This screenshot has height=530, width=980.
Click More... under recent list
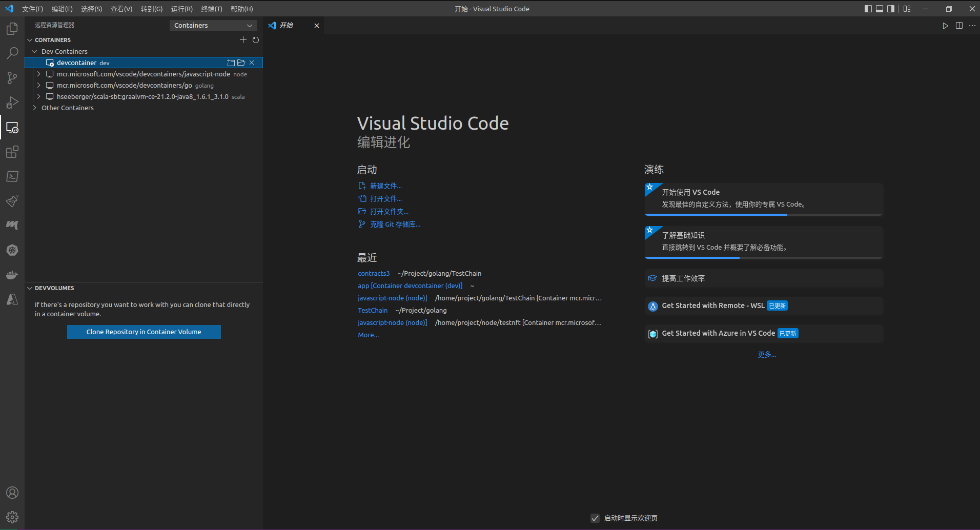click(369, 335)
